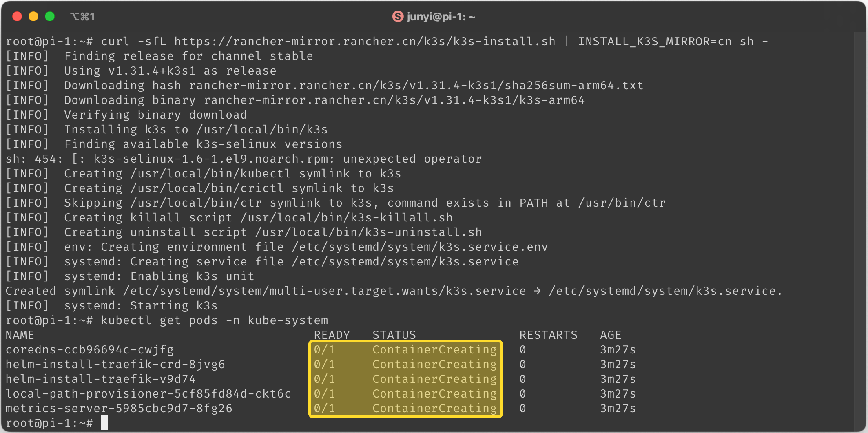Click line creating kubectl symlink
The image size is (868, 433).
coord(232,174)
